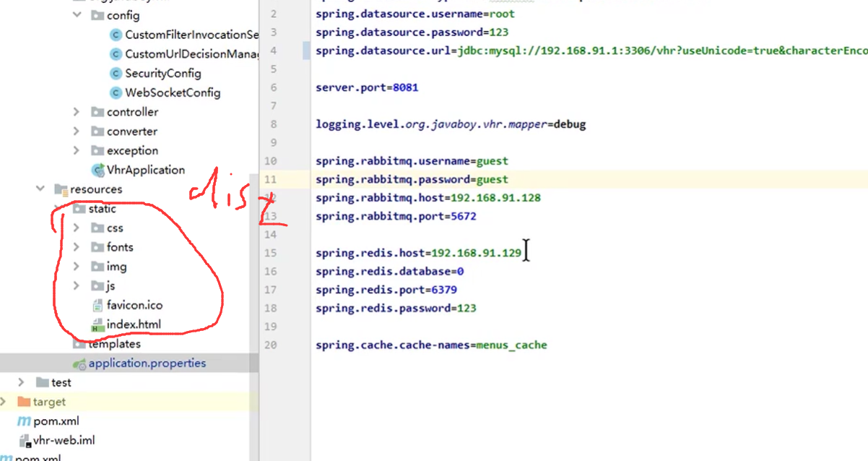
Task: Open CustomUrlDecisionManag class file
Action: click(191, 54)
